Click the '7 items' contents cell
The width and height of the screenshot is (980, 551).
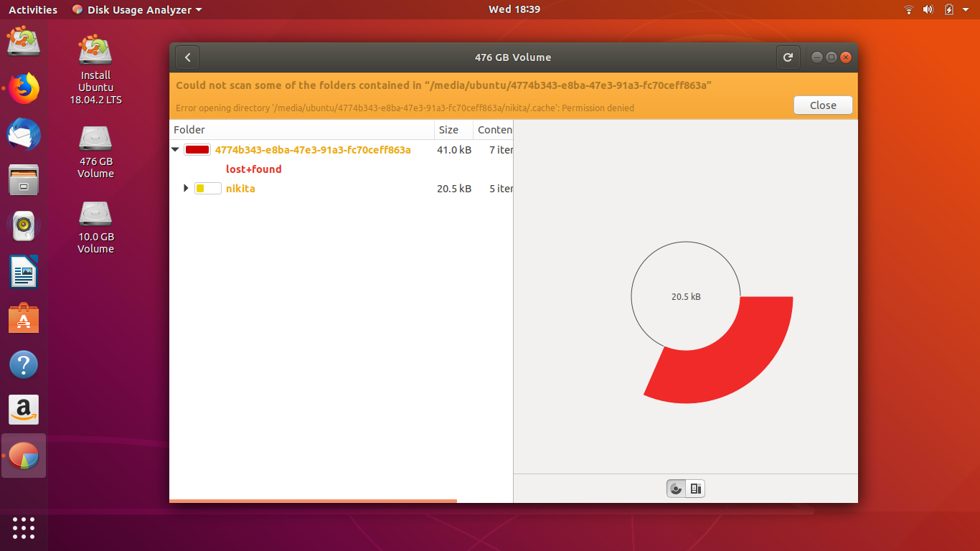pos(501,150)
